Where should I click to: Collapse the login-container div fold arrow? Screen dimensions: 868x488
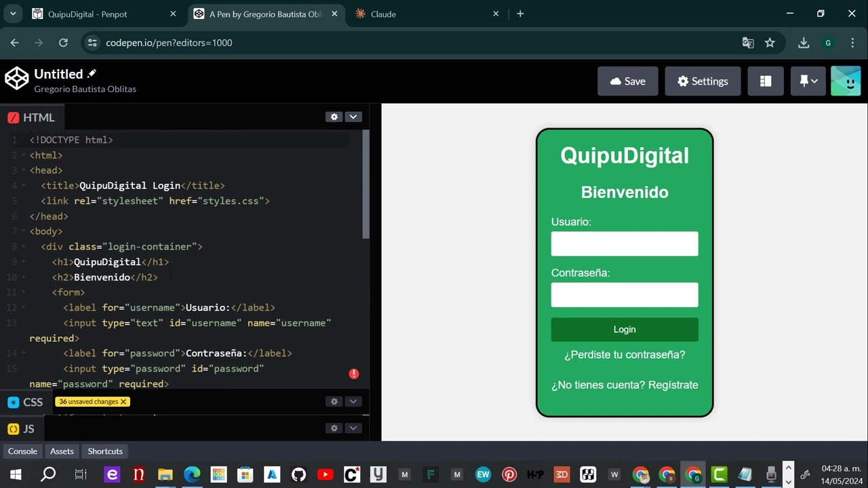(x=25, y=247)
